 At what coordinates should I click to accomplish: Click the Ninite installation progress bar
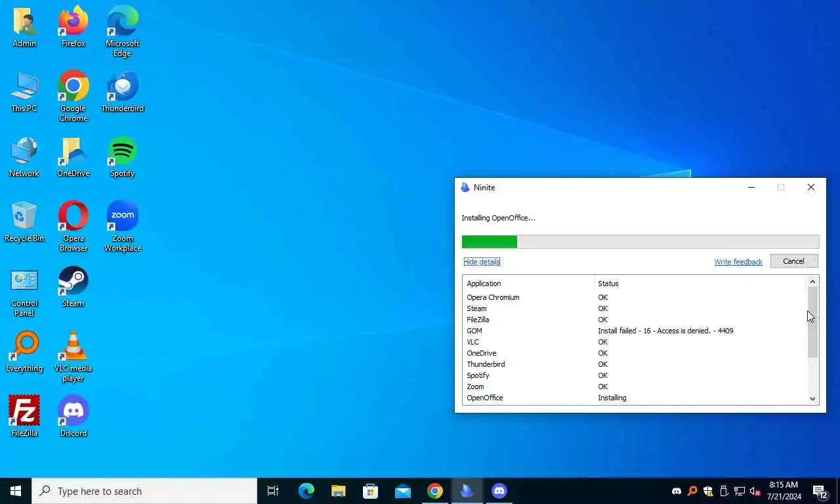point(640,242)
